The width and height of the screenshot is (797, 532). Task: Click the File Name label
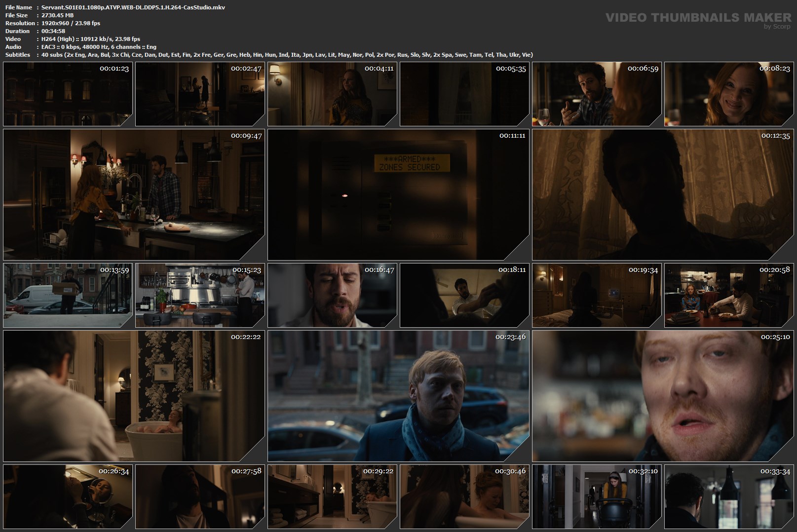[x=19, y=7]
